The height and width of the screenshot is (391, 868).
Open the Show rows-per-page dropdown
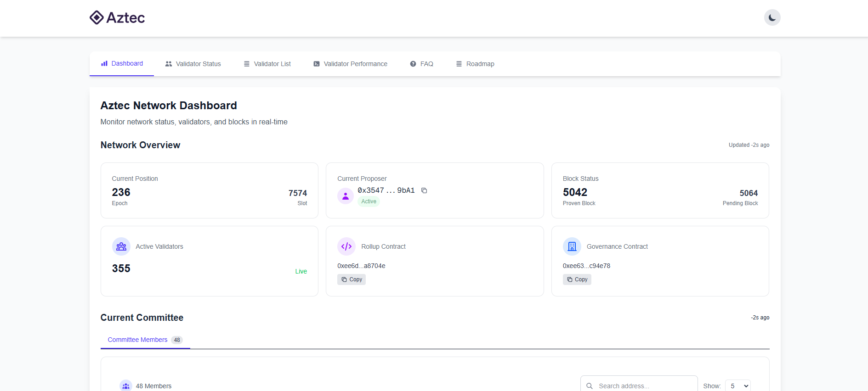(738, 386)
